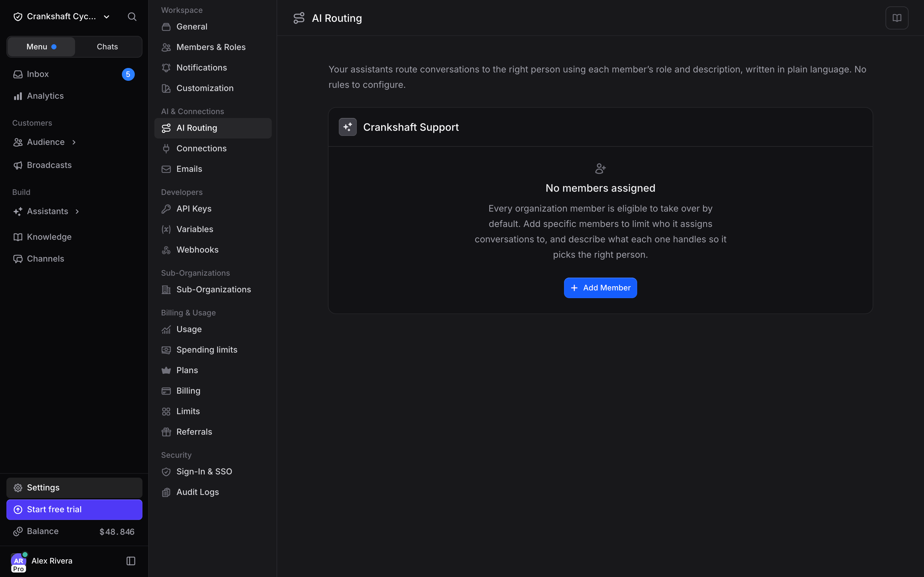The height and width of the screenshot is (577, 924).
Task: Open Members & Roles settings
Action: pos(213,47)
